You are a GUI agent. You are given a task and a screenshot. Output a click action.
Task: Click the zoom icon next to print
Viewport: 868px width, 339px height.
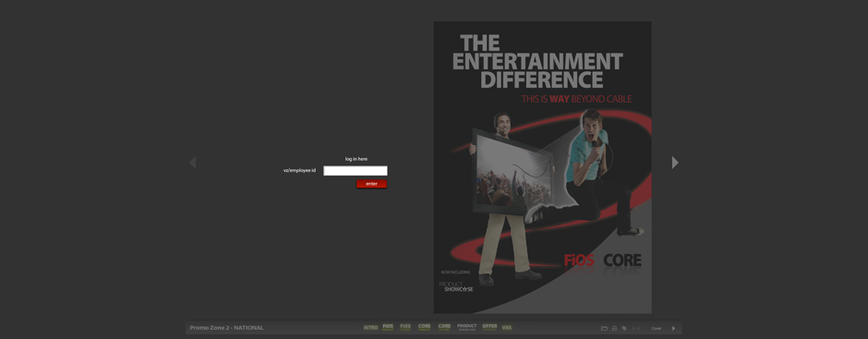[624, 329]
